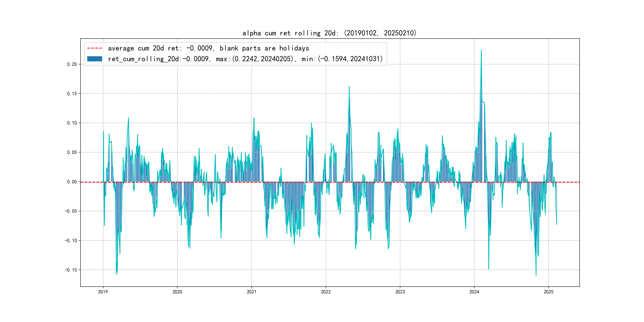
Task: Click the 2023 x-axis tick label
Action: [400, 292]
